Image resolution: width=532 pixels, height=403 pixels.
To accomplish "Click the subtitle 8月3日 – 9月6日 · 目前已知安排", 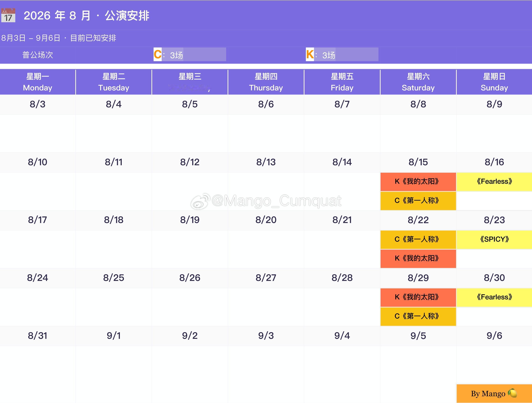I will point(59,38).
